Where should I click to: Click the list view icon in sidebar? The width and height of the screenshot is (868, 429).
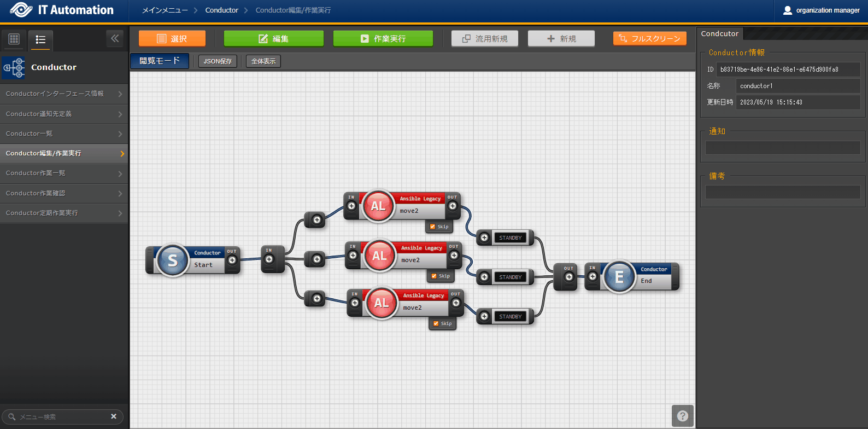pos(40,39)
